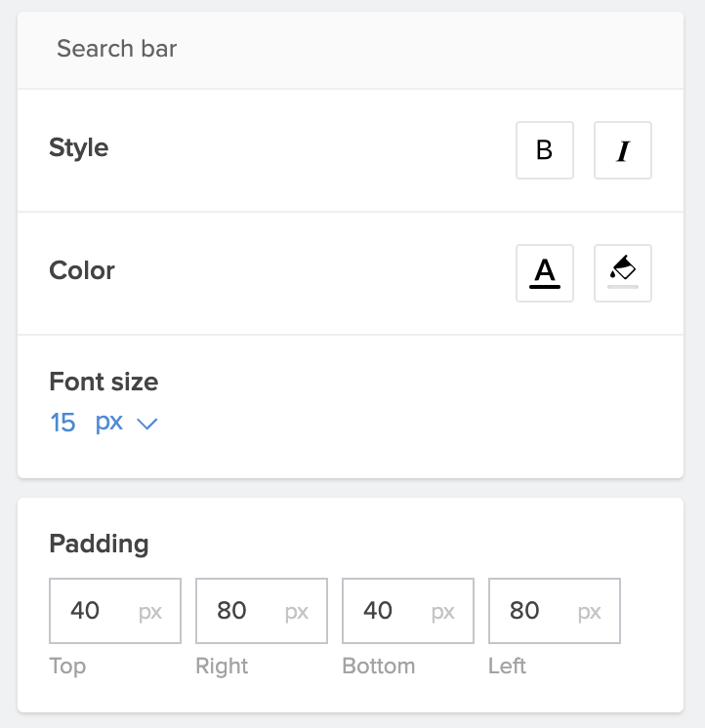Open the font size px unit selector
Viewport: 705px width, 728px height.
coord(109,423)
